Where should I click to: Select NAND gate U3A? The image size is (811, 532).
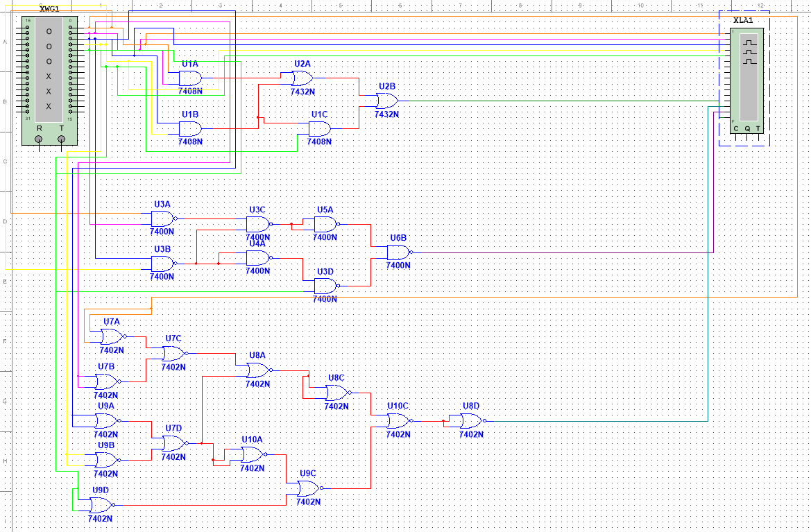tap(164, 218)
